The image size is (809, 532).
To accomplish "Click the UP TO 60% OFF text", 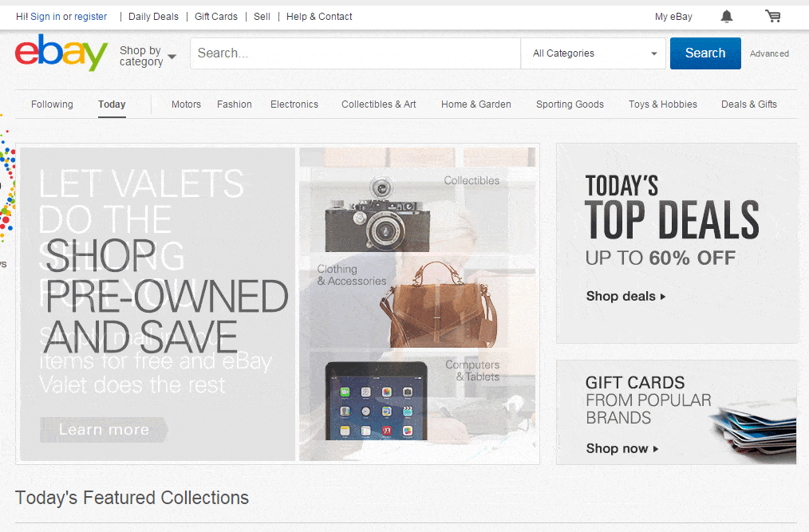I will (661, 258).
